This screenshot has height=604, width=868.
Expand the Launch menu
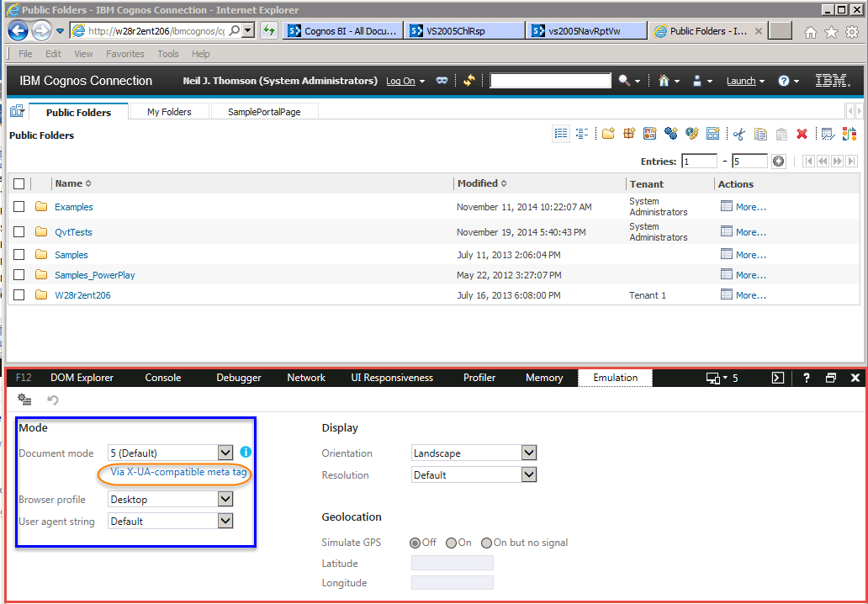coord(745,81)
